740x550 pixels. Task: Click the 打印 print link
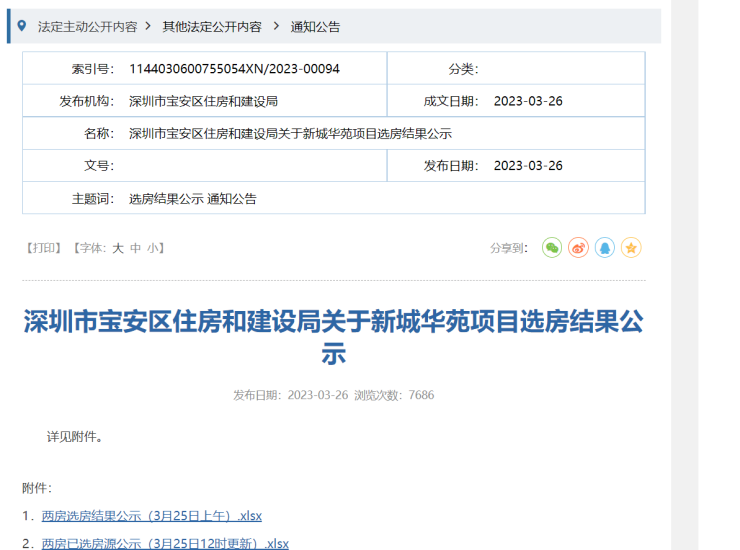(x=43, y=248)
